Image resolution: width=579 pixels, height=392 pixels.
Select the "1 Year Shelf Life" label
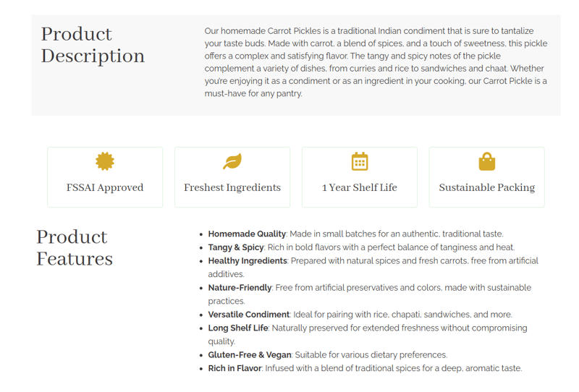coord(360,187)
